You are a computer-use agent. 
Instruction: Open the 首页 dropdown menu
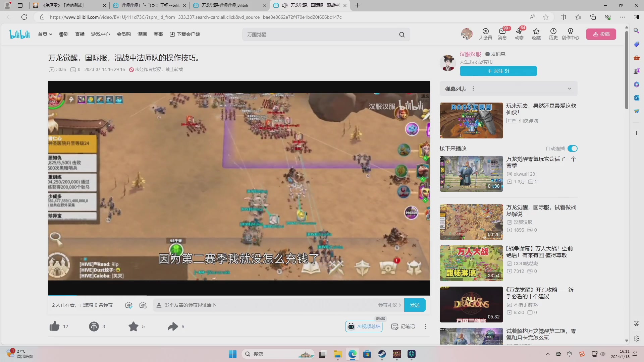[45, 34]
